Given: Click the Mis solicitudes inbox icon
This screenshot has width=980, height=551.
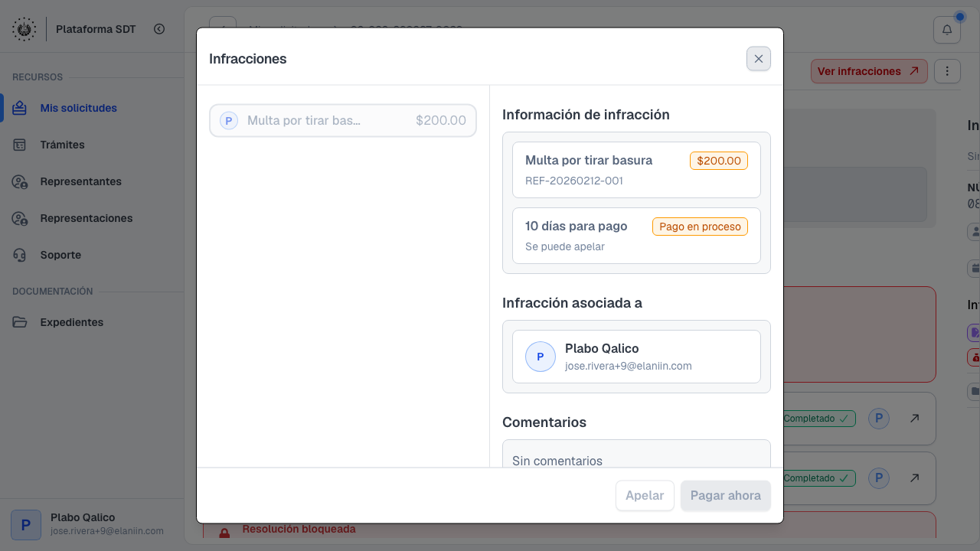Looking at the screenshot, I should click(20, 108).
